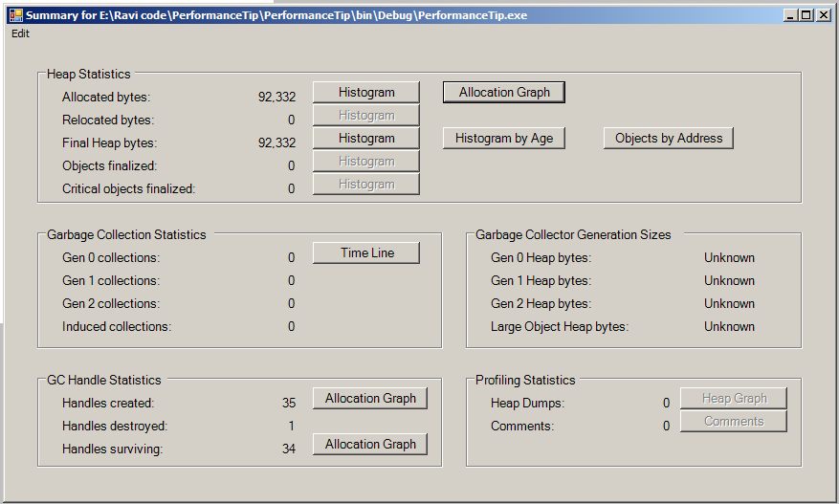Click the Handles created label
The image size is (839, 504).
point(108,403)
